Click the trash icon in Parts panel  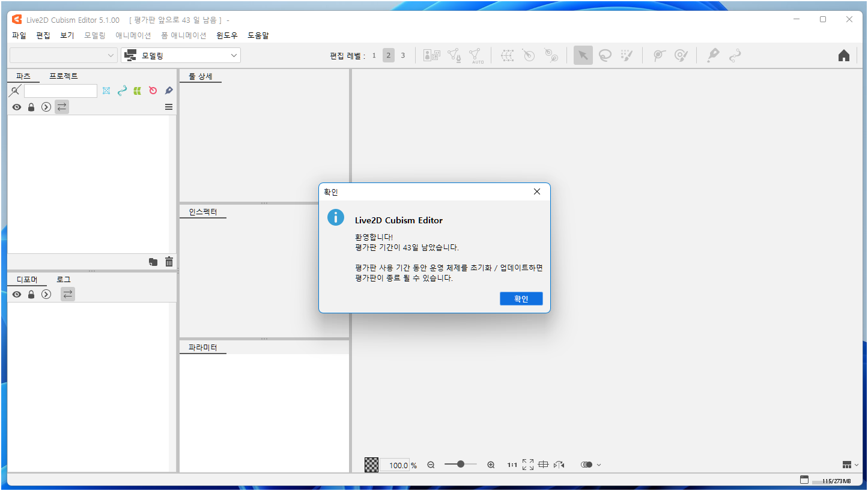click(169, 262)
